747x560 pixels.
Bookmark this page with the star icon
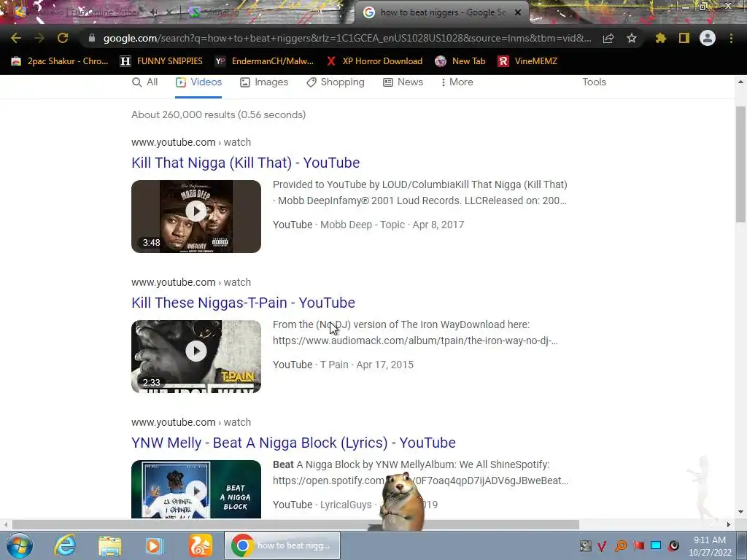click(632, 38)
